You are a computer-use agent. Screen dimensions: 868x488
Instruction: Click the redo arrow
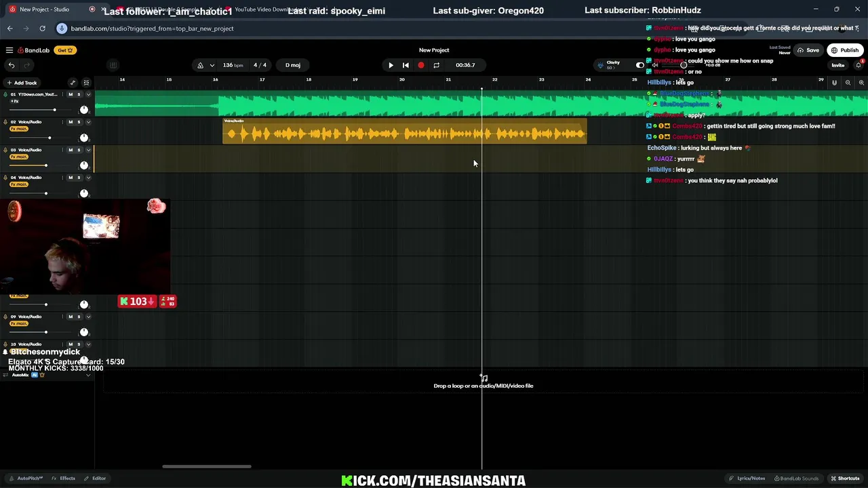(27, 65)
